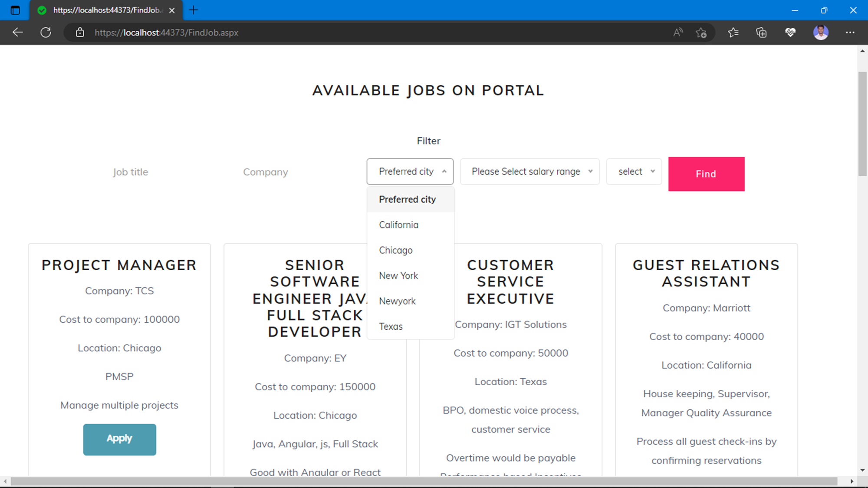This screenshot has height=488, width=868.
Task: Collapse the Preferred city dropdown
Action: [410, 172]
